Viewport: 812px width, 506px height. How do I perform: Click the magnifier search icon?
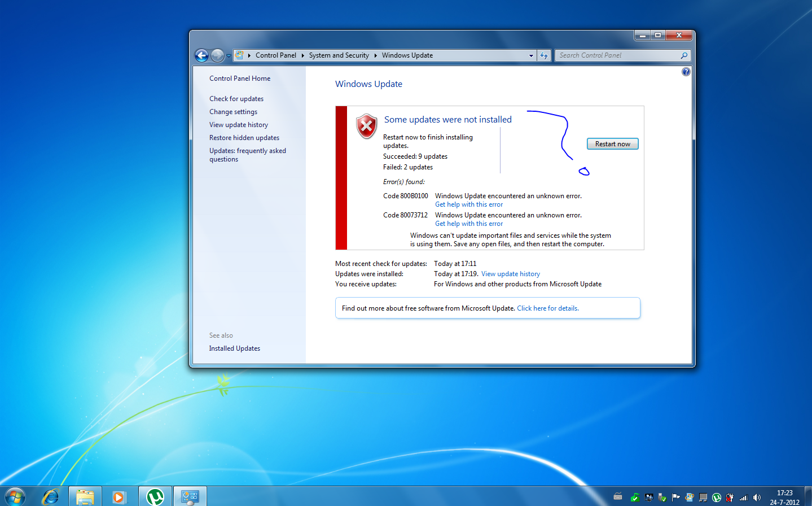pyautogui.click(x=684, y=55)
